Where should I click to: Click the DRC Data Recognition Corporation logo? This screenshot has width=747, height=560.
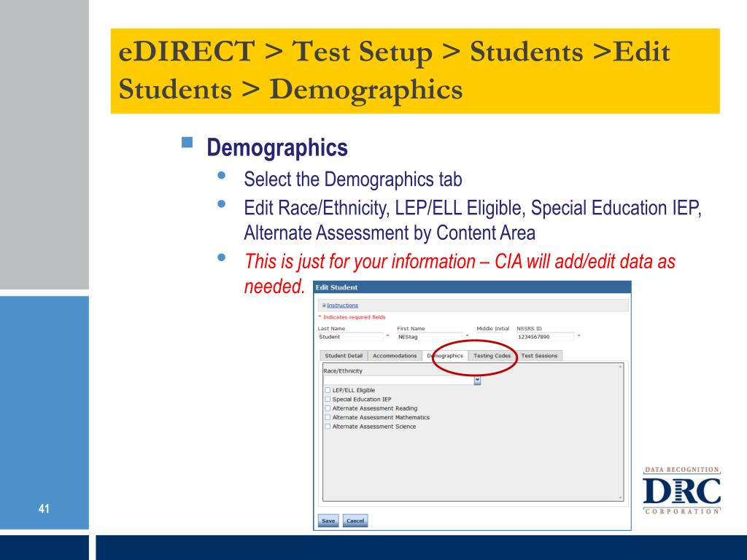click(x=681, y=491)
